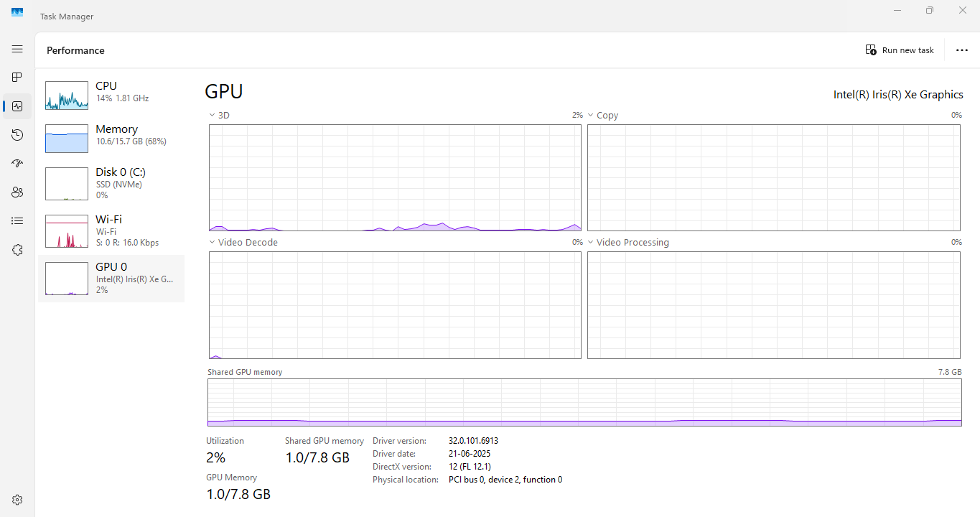Switch to the Users page icon

[17, 192]
